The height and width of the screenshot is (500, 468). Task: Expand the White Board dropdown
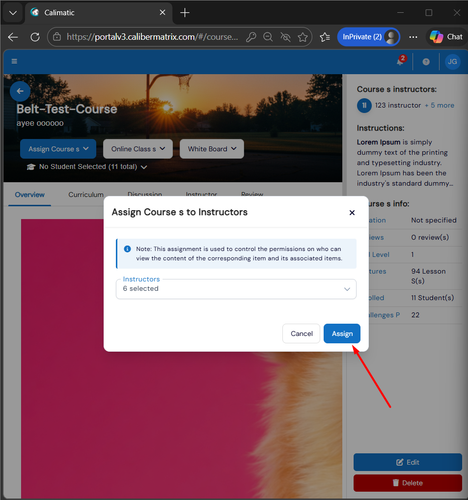tap(212, 149)
